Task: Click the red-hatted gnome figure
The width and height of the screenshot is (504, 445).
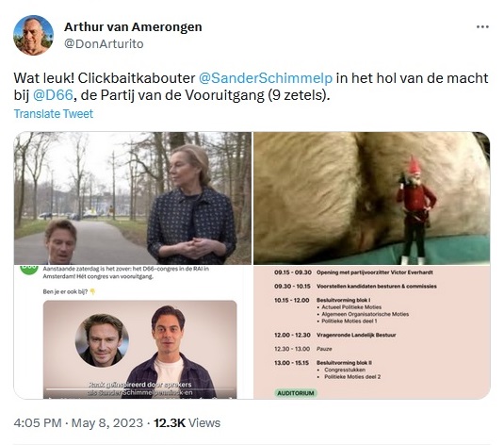Action: pos(415,210)
